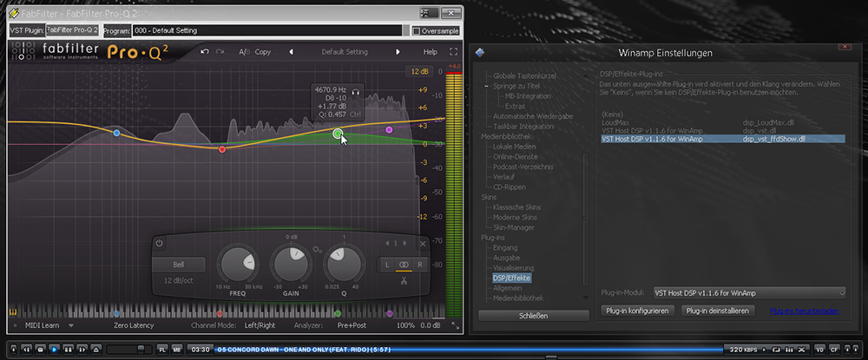Go to next preset arrow
Image resolution: width=868 pixels, height=360 pixels.
pos(398,52)
